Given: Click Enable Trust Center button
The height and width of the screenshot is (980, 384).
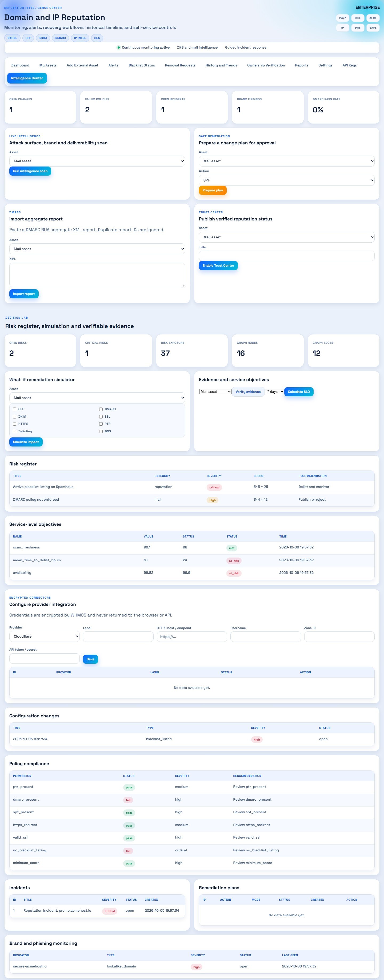Looking at the screenshot, I should pyautogui.click(x=218, y=266).
